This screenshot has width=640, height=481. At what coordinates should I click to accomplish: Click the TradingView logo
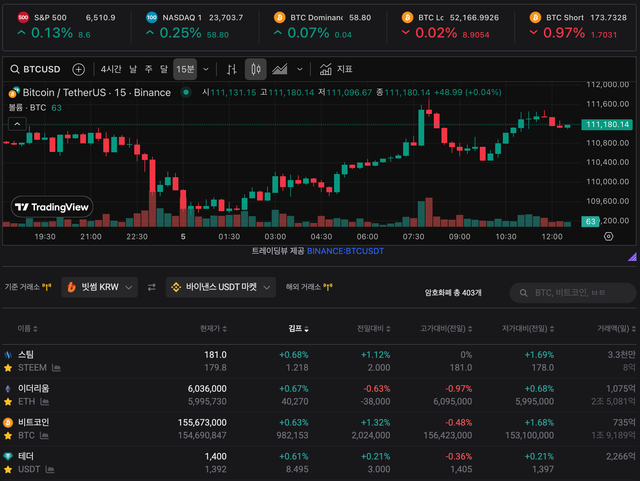coord(51,207)
